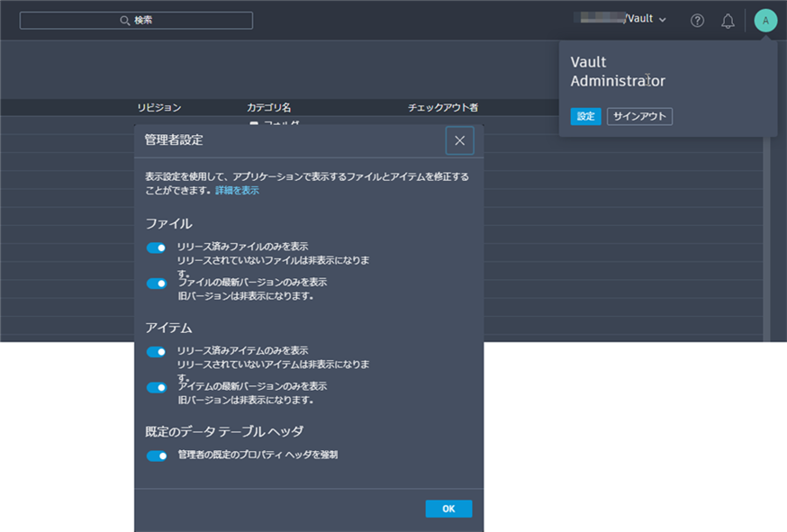787x532 pixels.
Task: Click the user avatar icon 'A'
Action: point(765,21)
